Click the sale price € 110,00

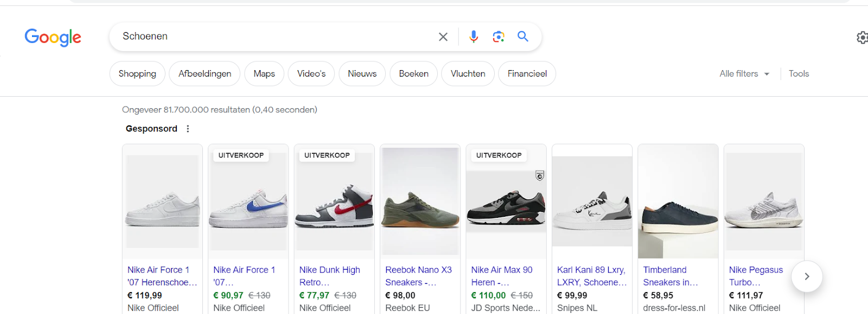pyautogui.click(x=488, y=296)
